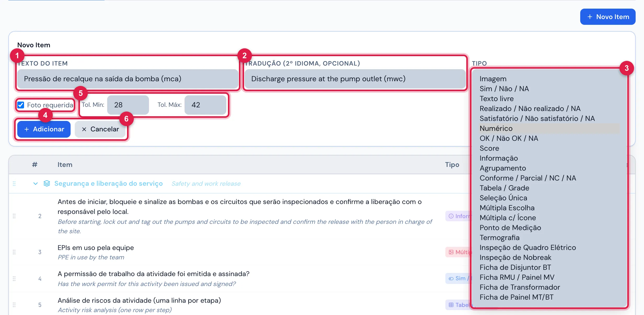
Task: Click the drag handle on row 4
Action: [x=14, y=279]
